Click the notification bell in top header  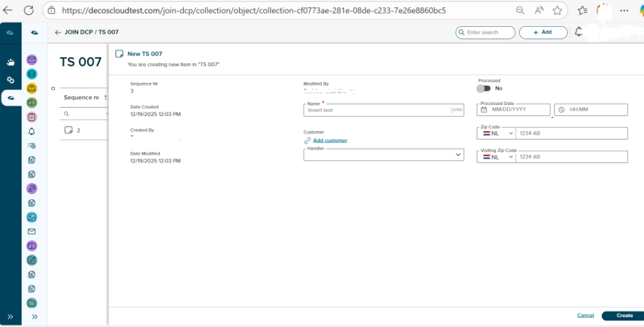(x=578, y=32)
